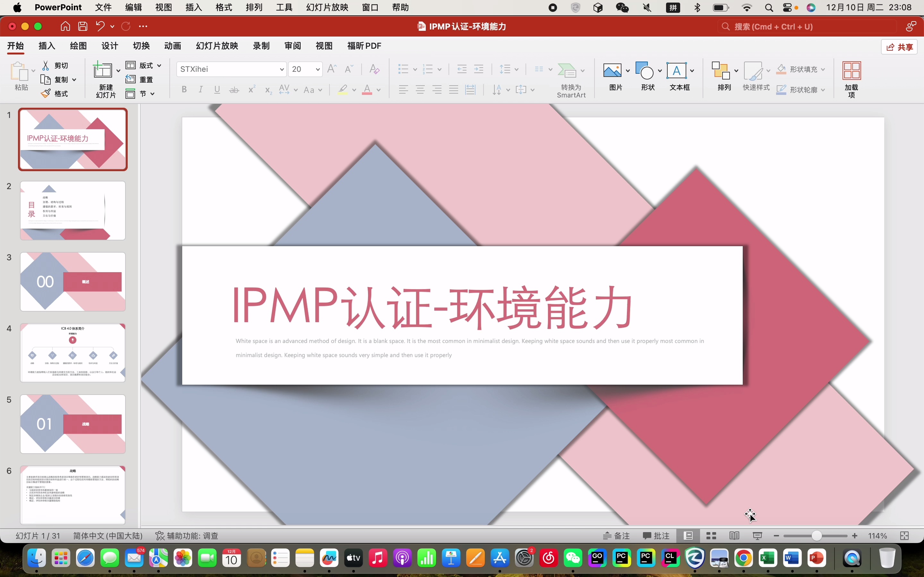Image resolution: width=924 pixels, height=577 pixels.
Task: Toggle strikethrough formatting
Action: [234, 89]
